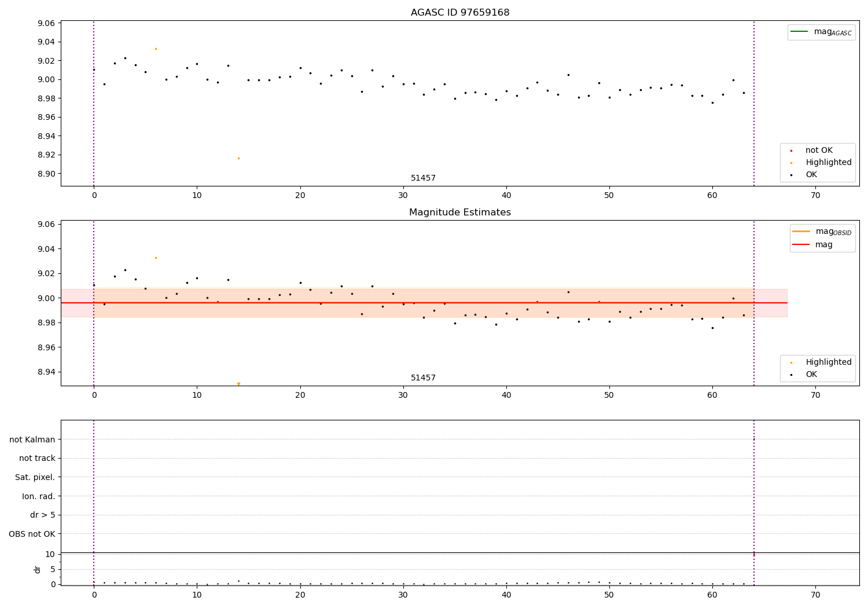This screenshot has height=608, width=868.
Task: Click 'Highlighted' legend entry in top plot
Action: pyautogui.click(x=821, y=163)
